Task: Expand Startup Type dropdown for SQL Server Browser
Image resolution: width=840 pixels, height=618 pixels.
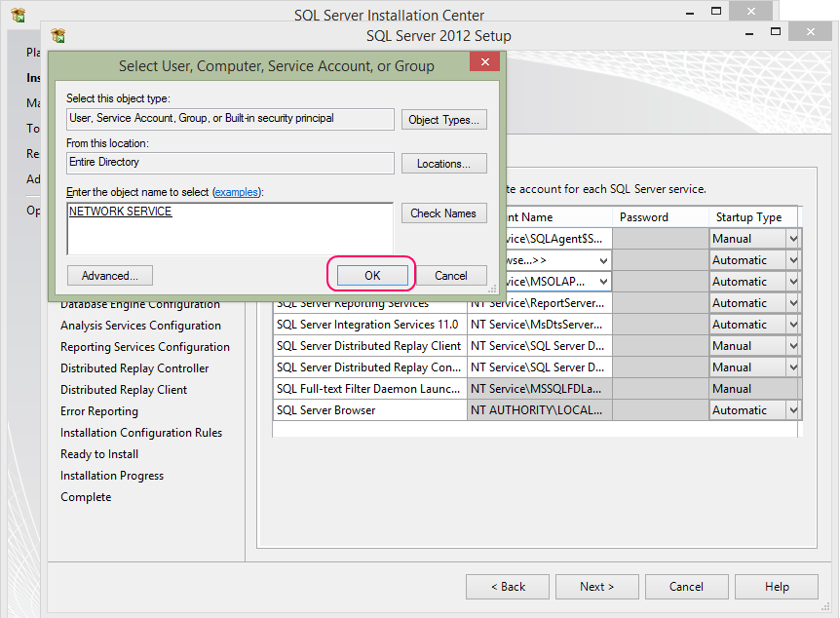Action: tap(793, 410)
